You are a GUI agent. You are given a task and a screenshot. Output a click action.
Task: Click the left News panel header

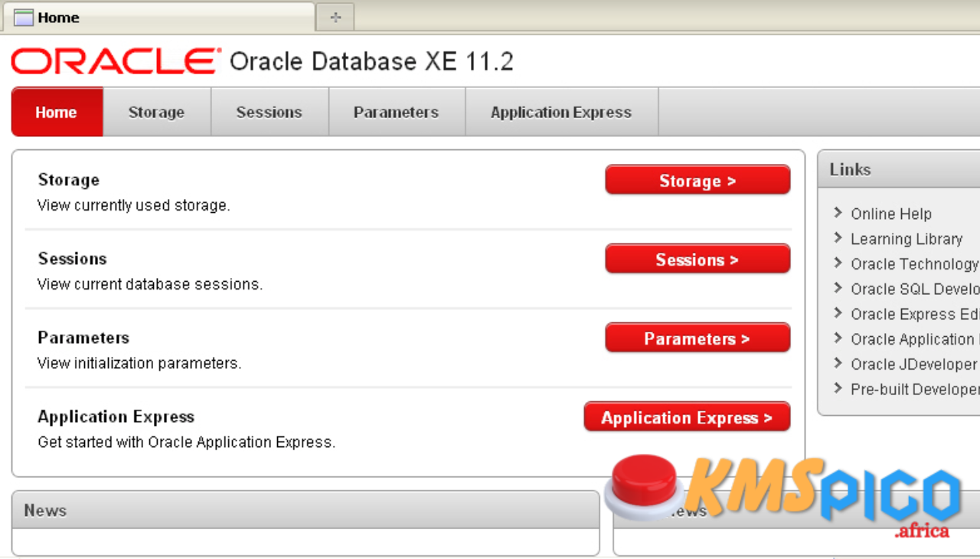pos(305,510)
